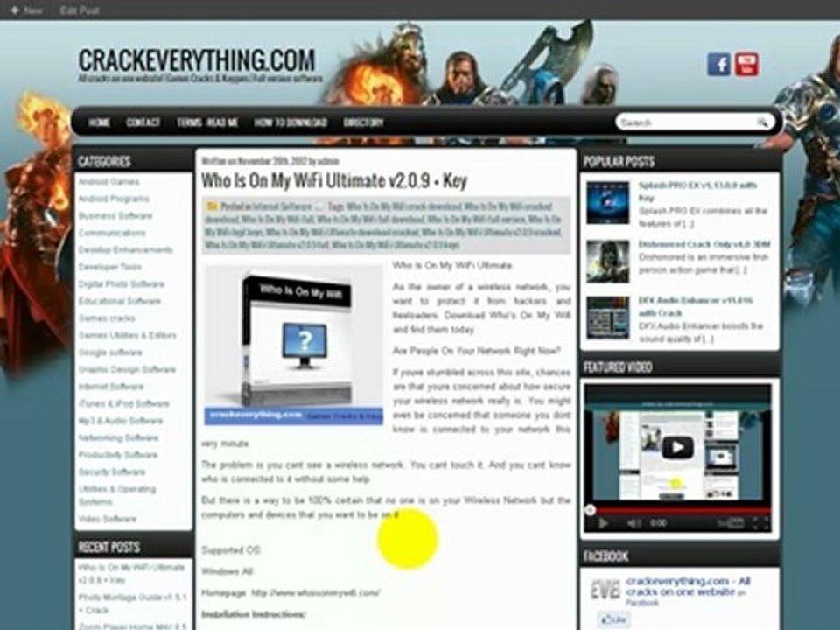Open the Networking Software category
840x630 pixels.
(118, 438)
